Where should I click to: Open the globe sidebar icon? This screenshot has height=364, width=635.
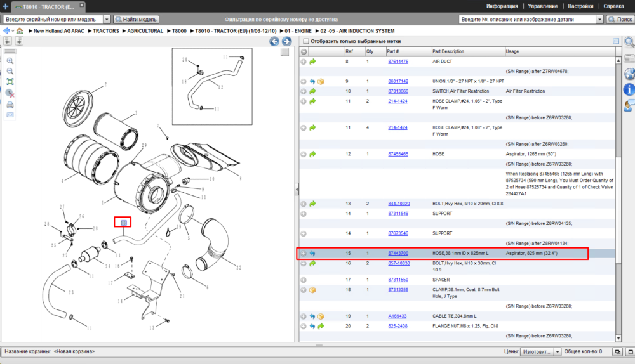629,74
